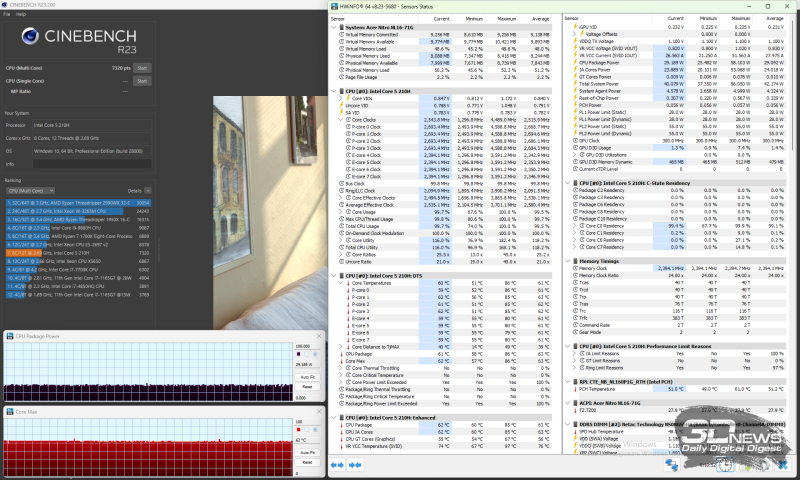
Task: Click the Bus Clock sensor icon
Action: [x=342, y=184]
